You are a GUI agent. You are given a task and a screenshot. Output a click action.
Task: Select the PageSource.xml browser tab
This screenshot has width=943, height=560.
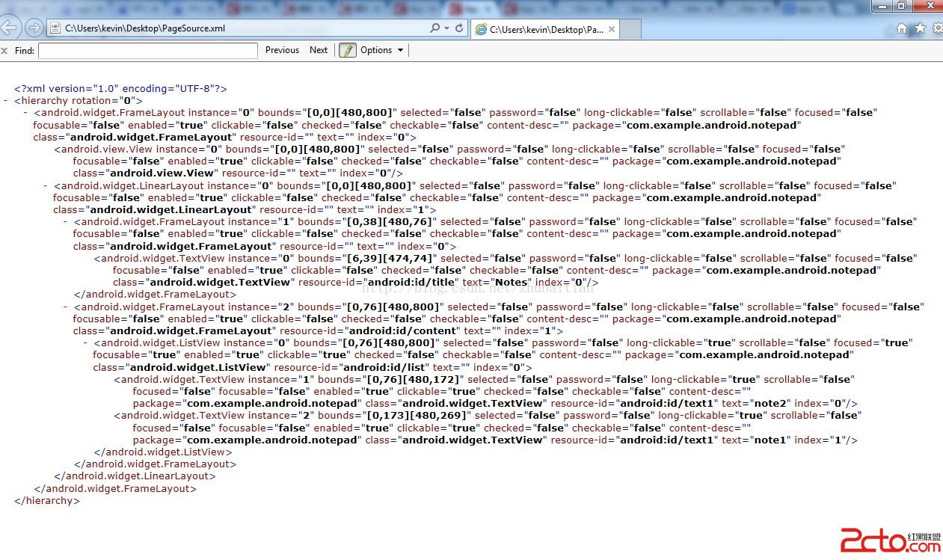[546, 30]
